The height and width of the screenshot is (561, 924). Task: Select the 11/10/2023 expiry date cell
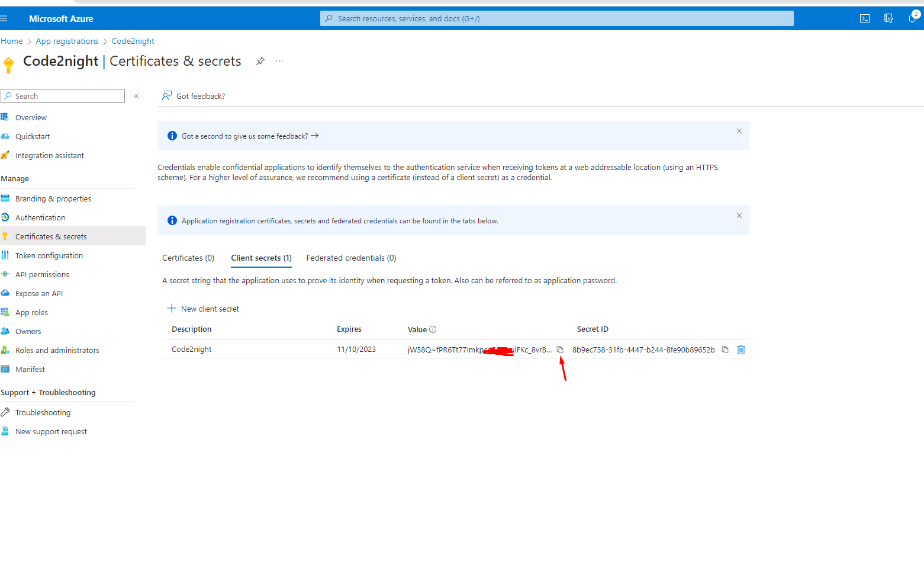click(x=356, y=349)
